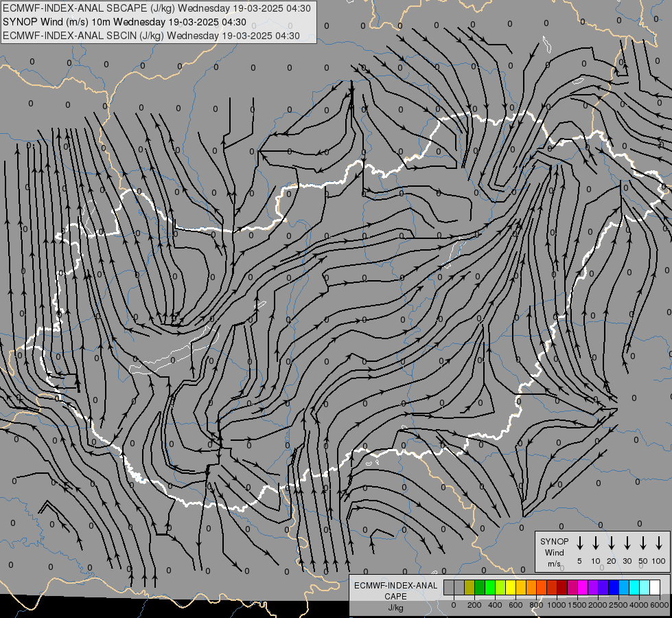Pick the pure yellow CAPE legend swatch

pos(511,587)
